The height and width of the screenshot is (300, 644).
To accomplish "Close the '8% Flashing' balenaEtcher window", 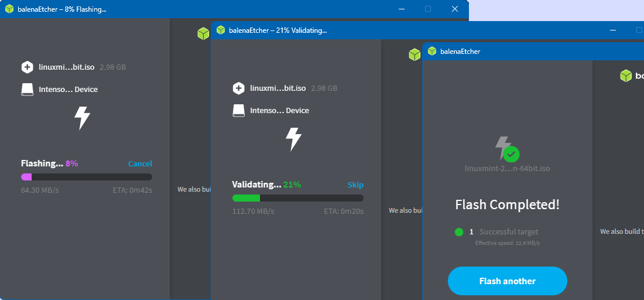I will [x=455, y=9].
